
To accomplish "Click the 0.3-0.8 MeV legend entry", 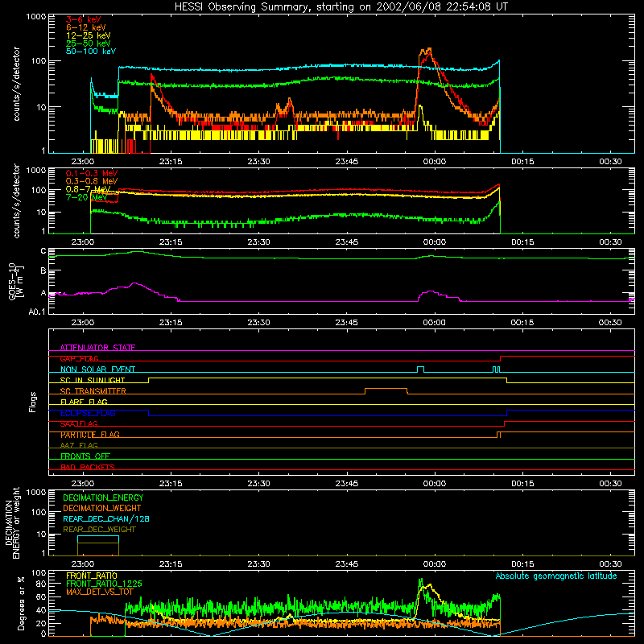I will tap(92, 181).
